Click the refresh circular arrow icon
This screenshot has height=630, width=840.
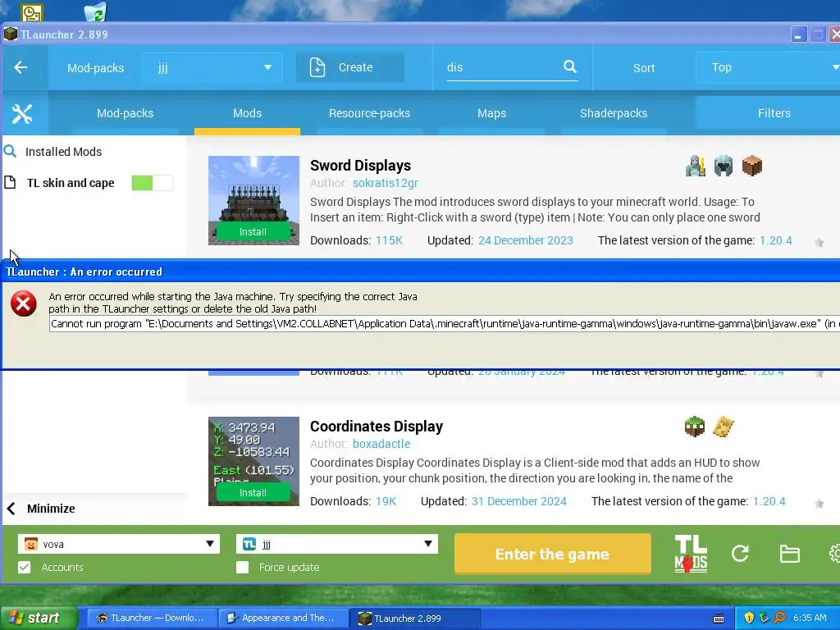coord(740,554)
